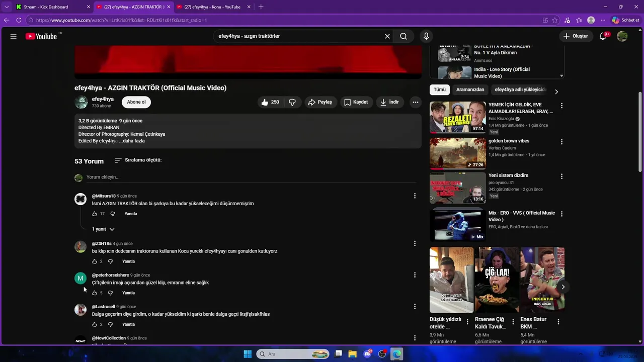Open the OBS Studio taskbar icon
The width and height of the screenshot is (644, 362).
[x=382, y=354]
